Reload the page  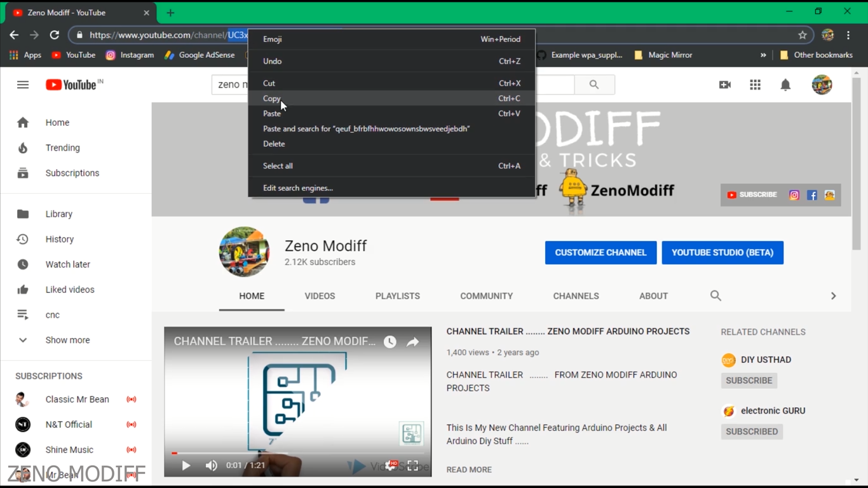[x=55, y=35]
